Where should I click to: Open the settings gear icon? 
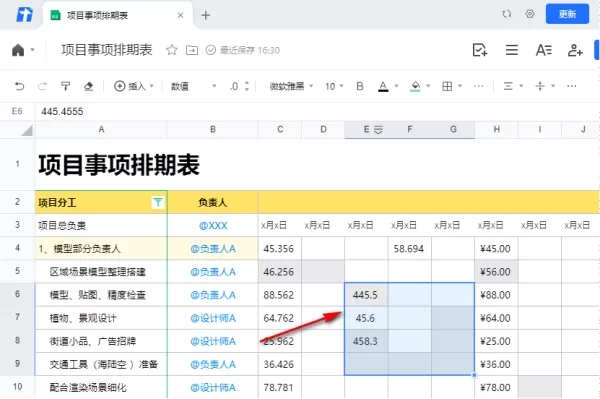pos(530,14)
